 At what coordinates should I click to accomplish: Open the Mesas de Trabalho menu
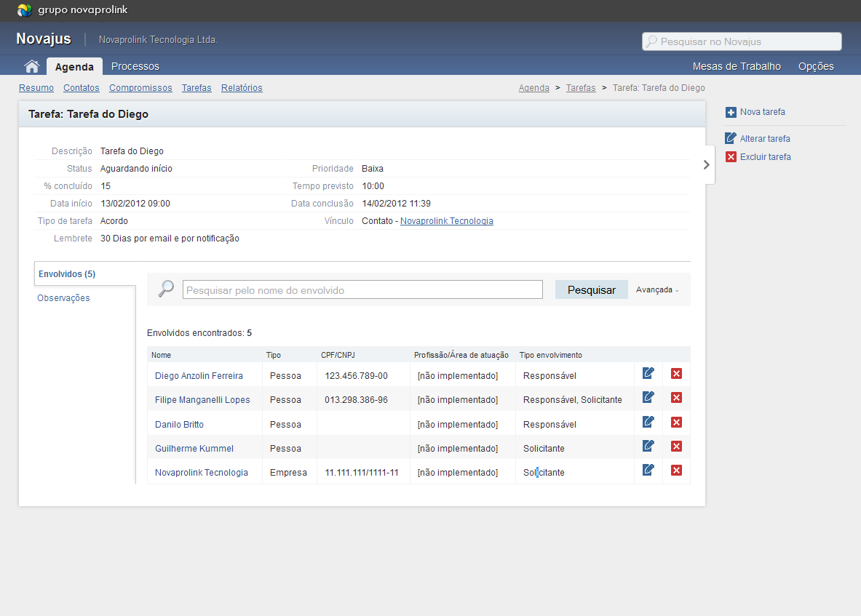click(x=736, y=66)
